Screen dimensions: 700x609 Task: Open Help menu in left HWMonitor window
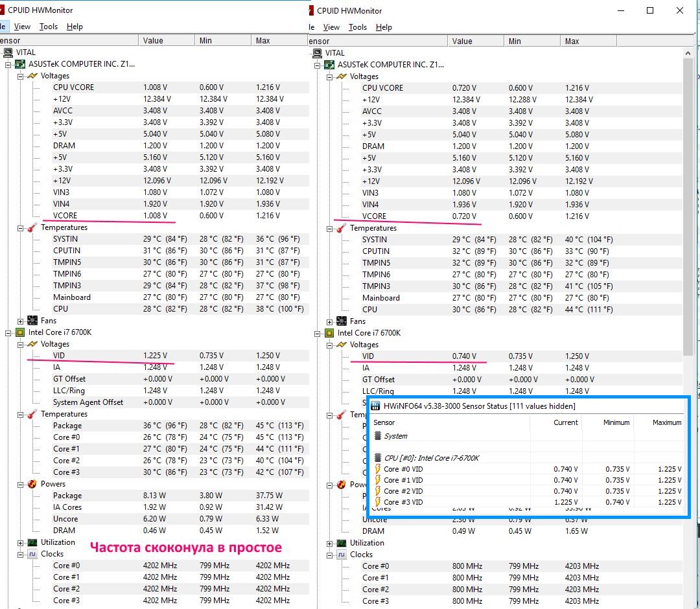[75, 27]
